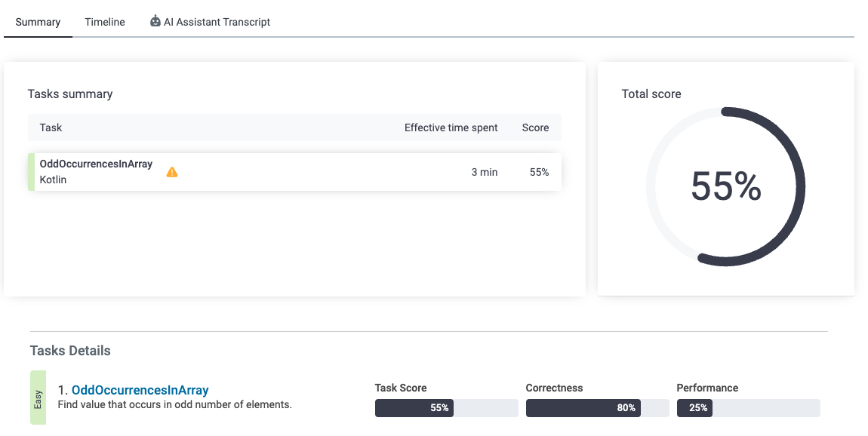868x436 pixels.
Task: Open the AI Assistant Transcript tab
Action: tap(217, 22)
